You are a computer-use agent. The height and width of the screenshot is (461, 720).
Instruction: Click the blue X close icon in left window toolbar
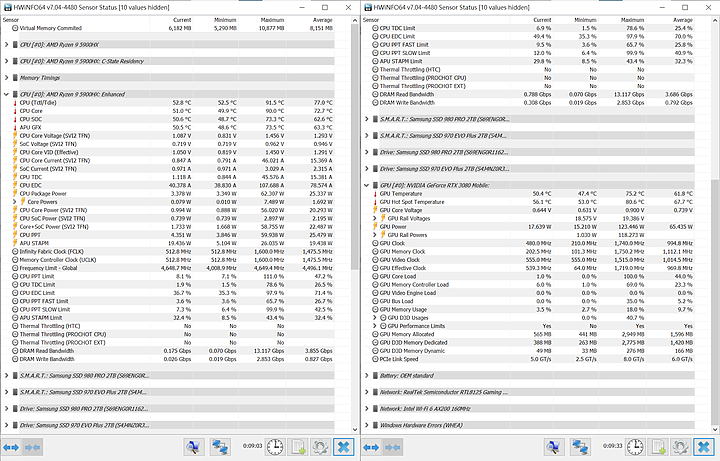[344, 447]
